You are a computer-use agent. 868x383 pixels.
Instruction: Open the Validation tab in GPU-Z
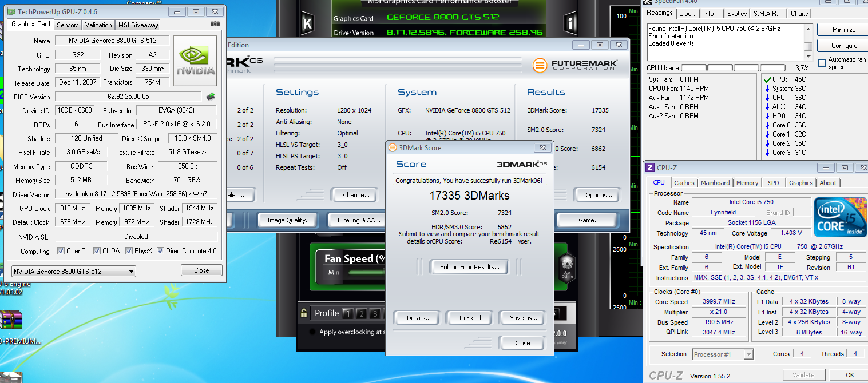98,25
